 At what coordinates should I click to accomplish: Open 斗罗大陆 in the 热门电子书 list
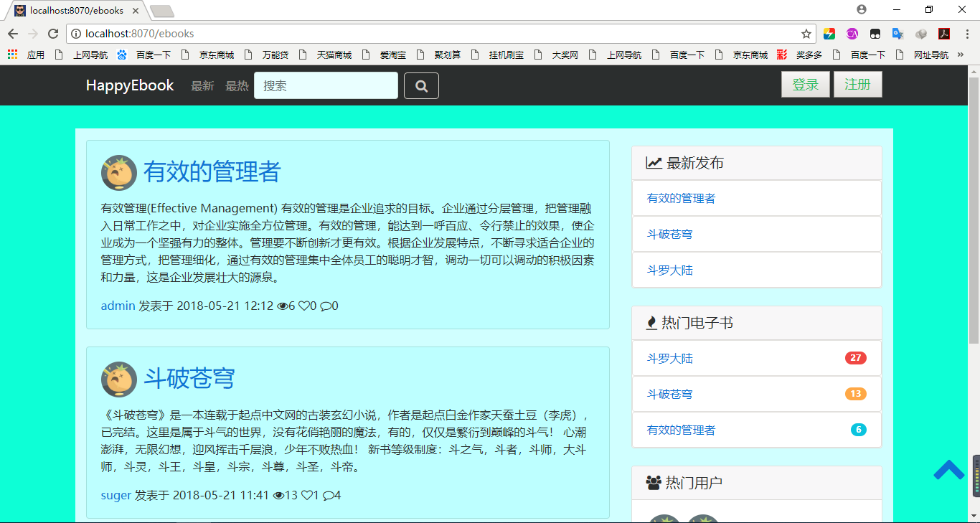click(x=670, y=359)
